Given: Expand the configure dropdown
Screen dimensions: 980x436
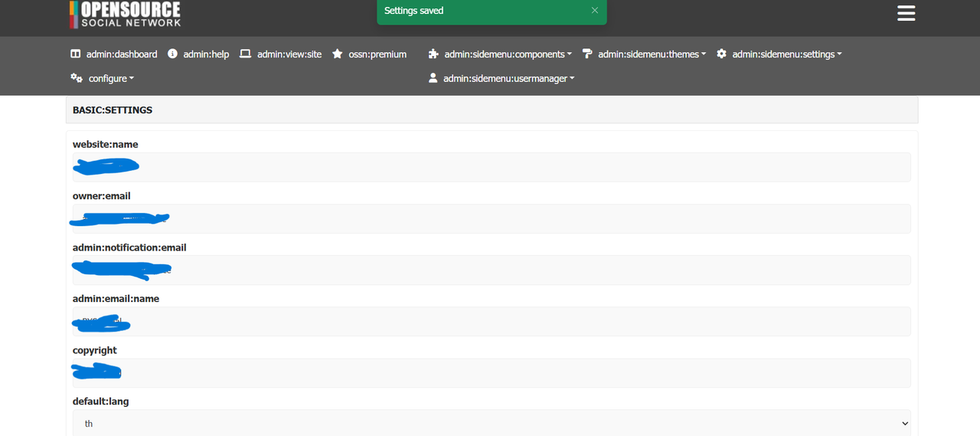Looking at the screenshot, I should tap(111, 79).
